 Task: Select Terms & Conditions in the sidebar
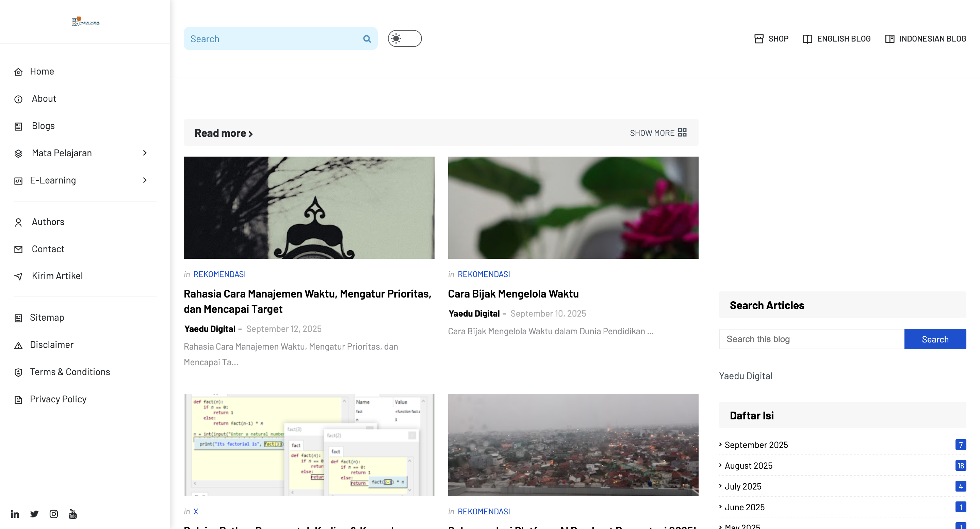point(70,372)
